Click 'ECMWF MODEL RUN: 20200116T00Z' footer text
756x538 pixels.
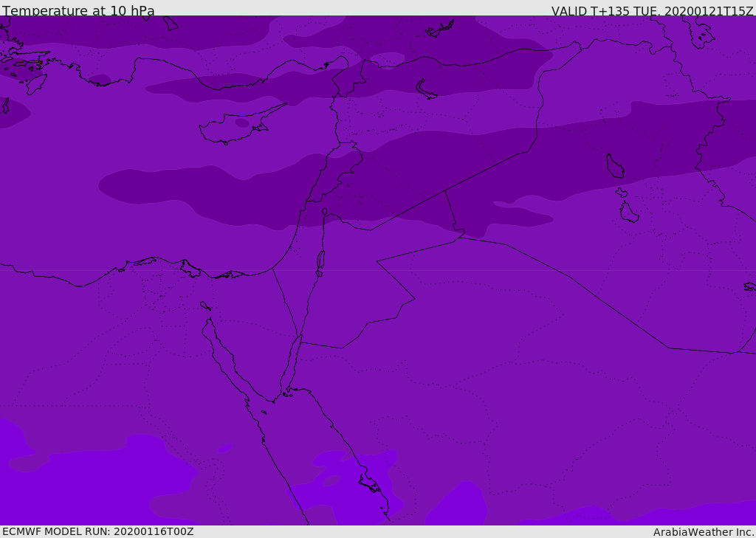pos(98,531)
